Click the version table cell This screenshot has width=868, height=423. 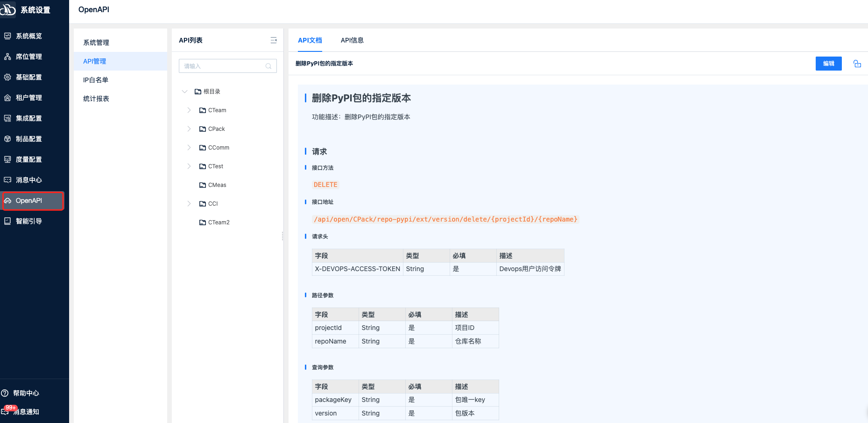coord(336,413)
